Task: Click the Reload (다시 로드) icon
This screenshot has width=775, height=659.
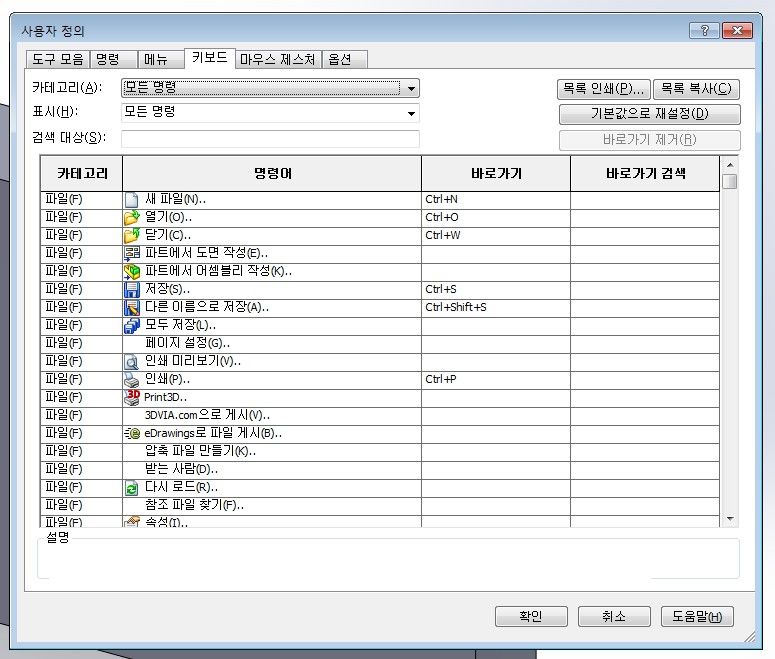Action: 131,487
